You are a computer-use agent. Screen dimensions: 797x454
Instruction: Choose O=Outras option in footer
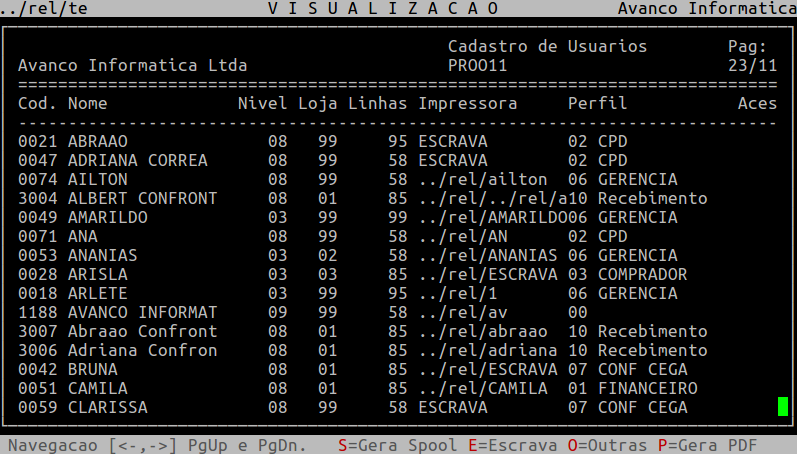606,444
